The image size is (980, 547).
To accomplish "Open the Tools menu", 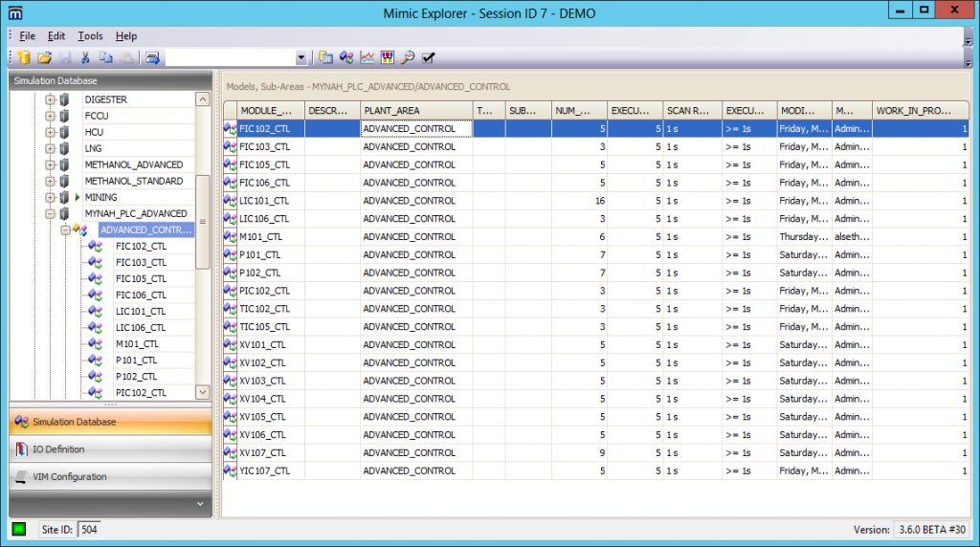I will [x=90, y=35].
